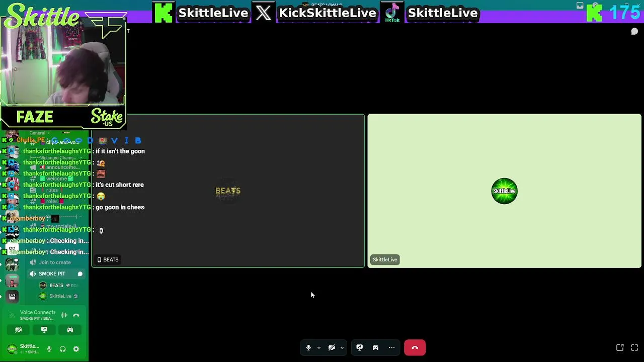Disconnect with the red hang-up button
The image size is (644, 362).
[x=415, y=347]
